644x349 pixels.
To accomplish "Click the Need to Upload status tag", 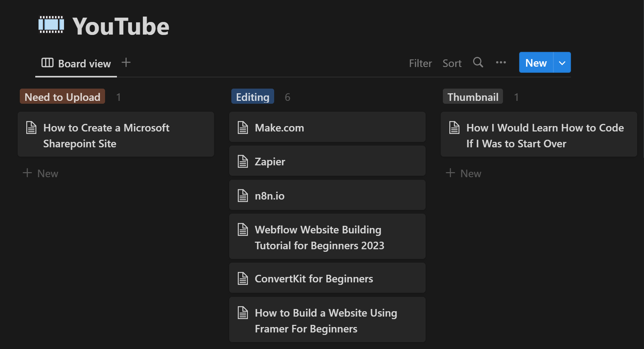I will pos(62,97).
